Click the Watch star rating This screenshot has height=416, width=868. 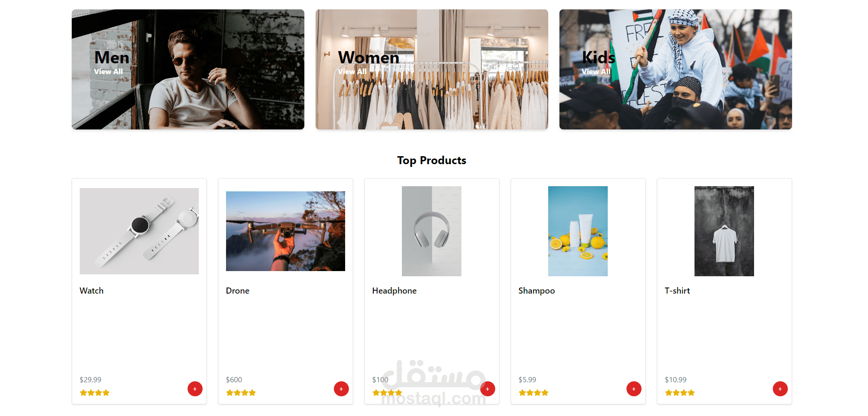[x=95, y=393]
